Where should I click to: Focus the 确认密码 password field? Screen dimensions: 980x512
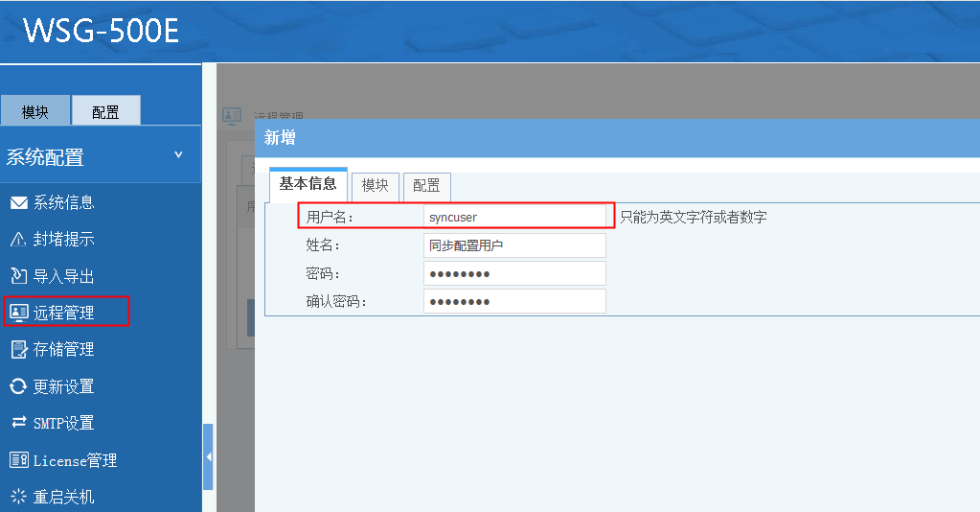514,301
